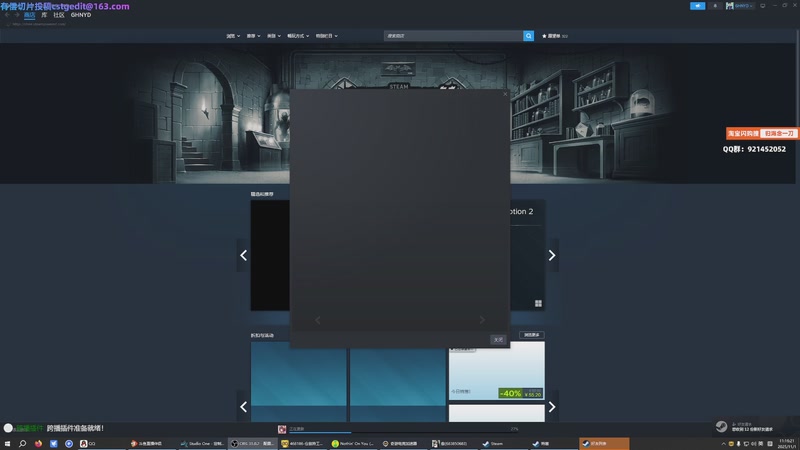Screen dimensions: 800x450
Task: Switch to OBS 31.0.2 taskbar window
Action: (x=252, y=444)
